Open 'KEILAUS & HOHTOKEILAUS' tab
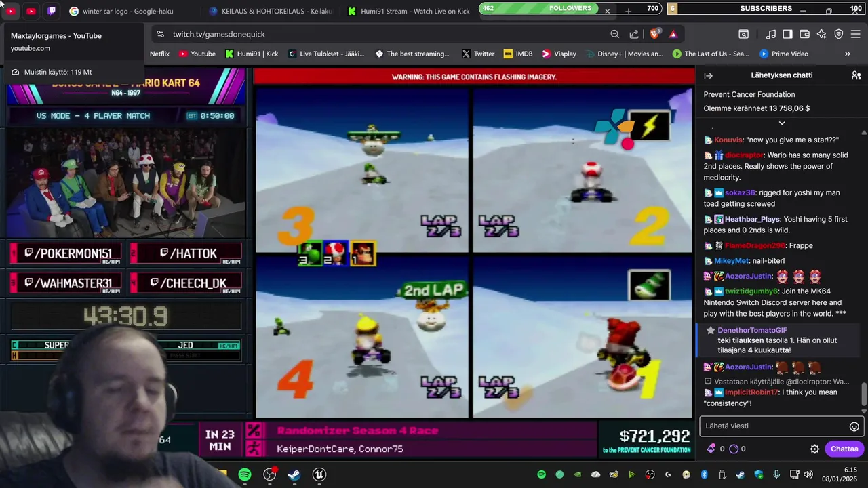The image size is (868, 488). tap(270, 11)
